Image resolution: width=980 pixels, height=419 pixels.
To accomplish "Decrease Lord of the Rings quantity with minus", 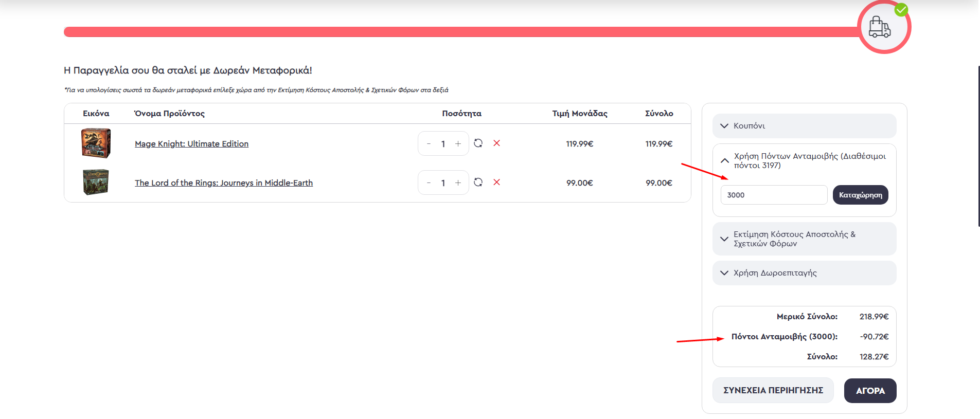I will [429, 183].
